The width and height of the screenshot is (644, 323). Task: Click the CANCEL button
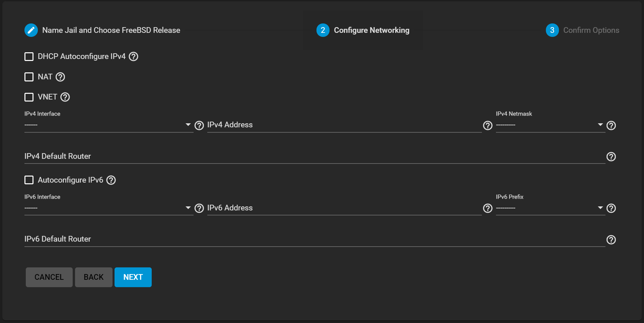tap(49, 277)
